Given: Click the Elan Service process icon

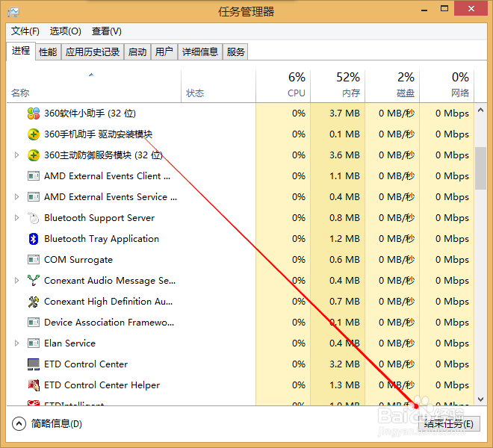Looking at the screenshot, I should click(x=34, y=343).
